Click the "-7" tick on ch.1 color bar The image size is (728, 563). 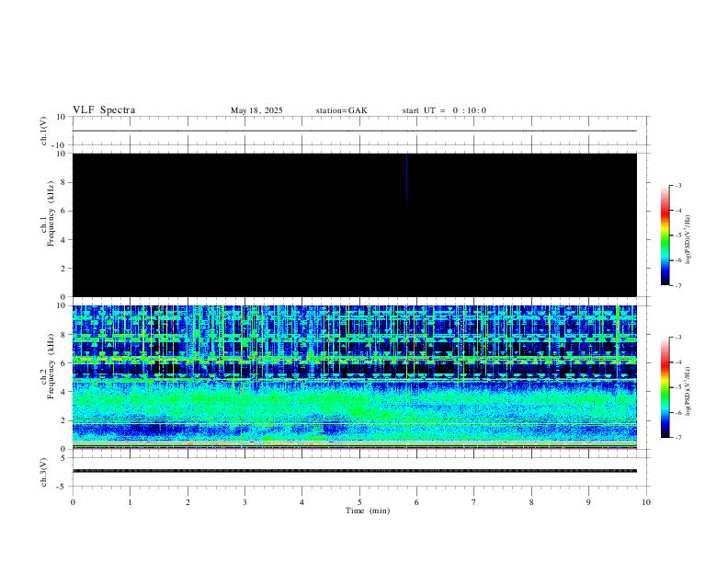678,286
